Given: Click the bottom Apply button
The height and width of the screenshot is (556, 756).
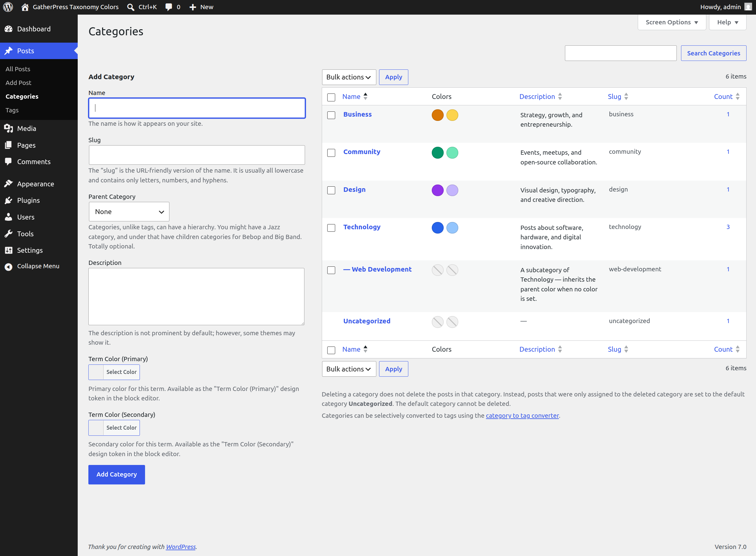Looking at the screenshot, I should point(394,369).
